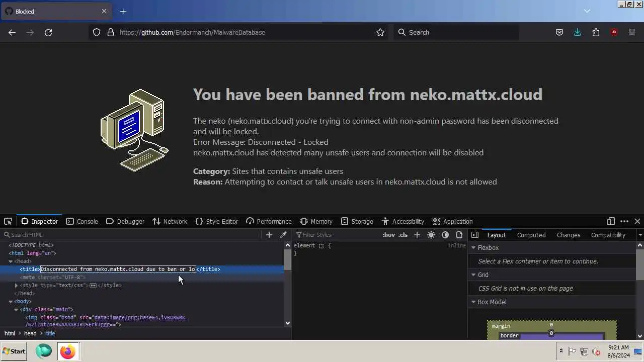The width and height of the screenshot is (644, 362).
Task: Toggle the three-pane inspector split icon
Action: tap(474, 235)
